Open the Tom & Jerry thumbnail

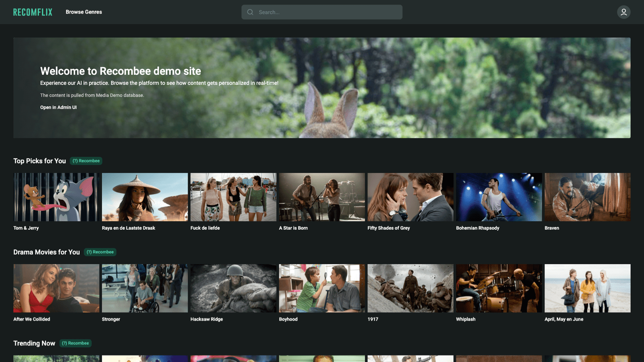pyautogui.click(x=56, y=197)
